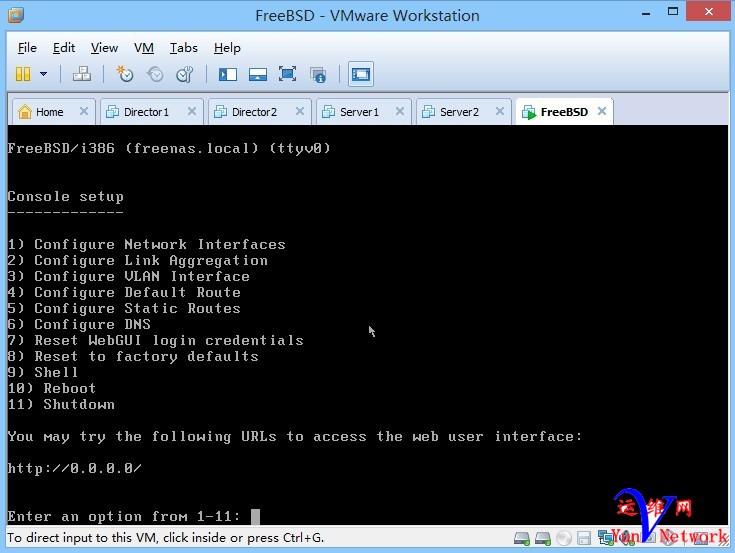This screenshot has width=735, height=553.
Task: Click '3) Configure VLAN Interface' line
Action: [129, 276]
